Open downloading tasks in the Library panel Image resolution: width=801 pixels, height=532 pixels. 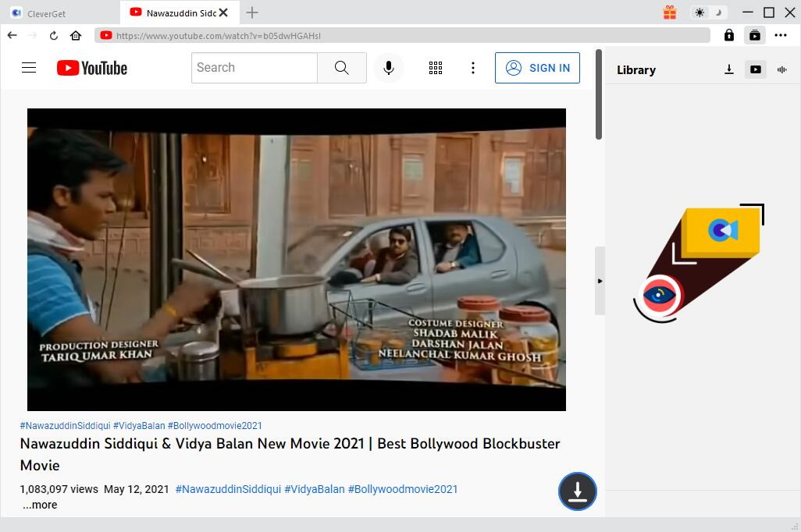[728, 69]
